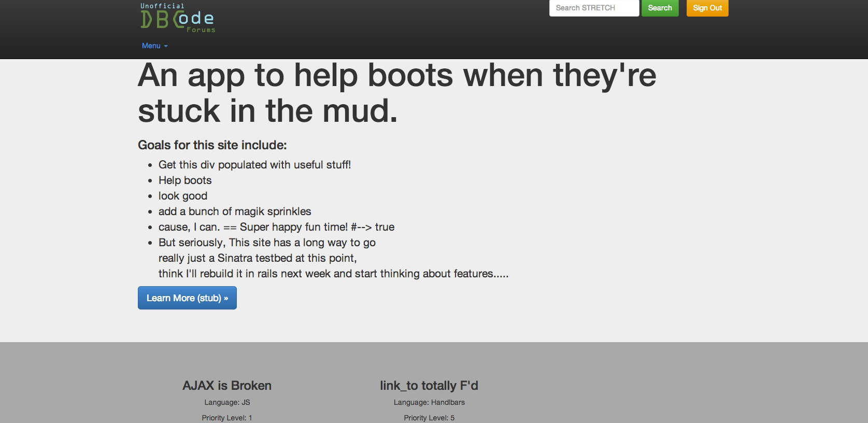868x423 pixels.
Task: Click the Goals for this site include heading
Action: [212, 145]
